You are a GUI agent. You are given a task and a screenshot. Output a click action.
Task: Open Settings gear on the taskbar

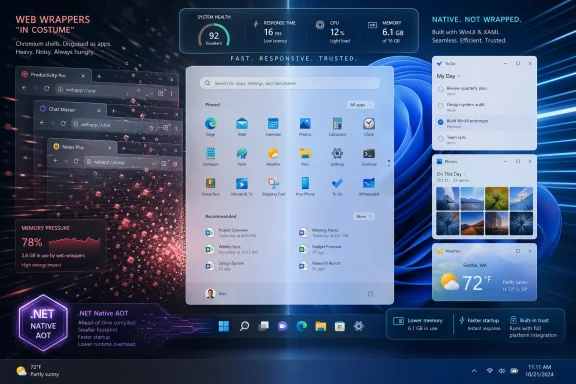coord(359,326)
